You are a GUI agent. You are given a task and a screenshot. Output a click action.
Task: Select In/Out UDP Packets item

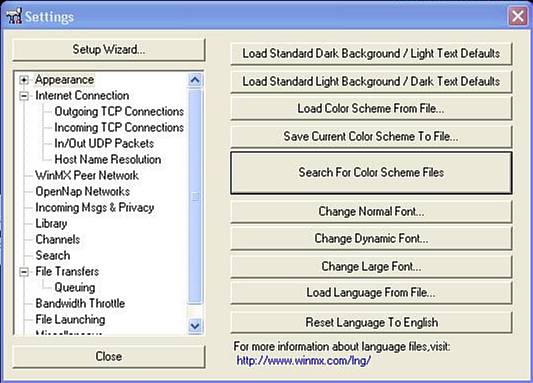click(104, 143)
